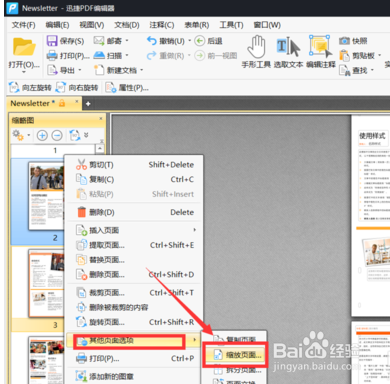Open the 注释(C) menu
The image size is (390, 384).
pos(162,25)
